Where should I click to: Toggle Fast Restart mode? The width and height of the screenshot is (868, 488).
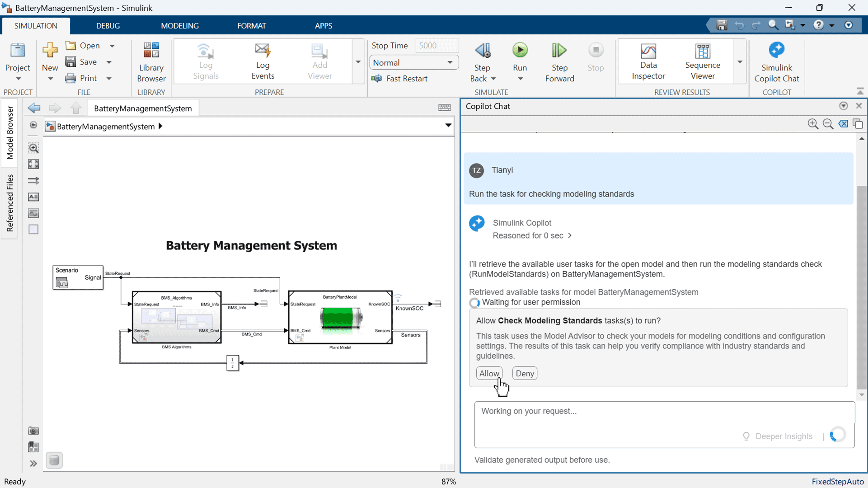pyautogui.click(x=400, y=79)
